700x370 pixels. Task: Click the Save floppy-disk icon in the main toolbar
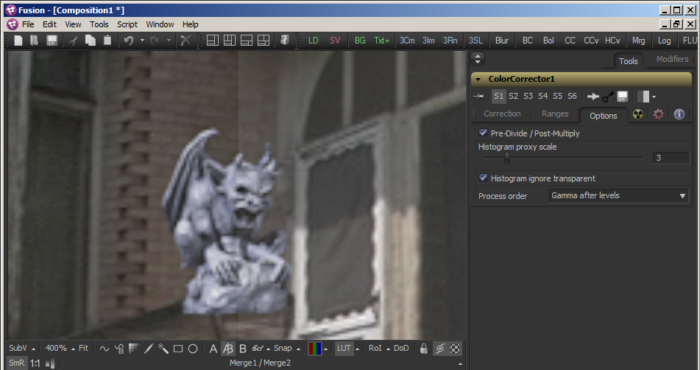coord(52,41)
